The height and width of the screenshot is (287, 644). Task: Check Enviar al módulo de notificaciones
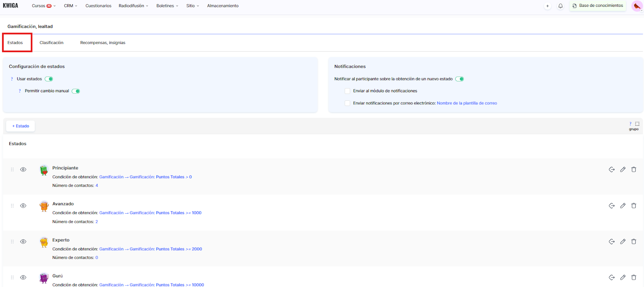[x=347, y=91]
